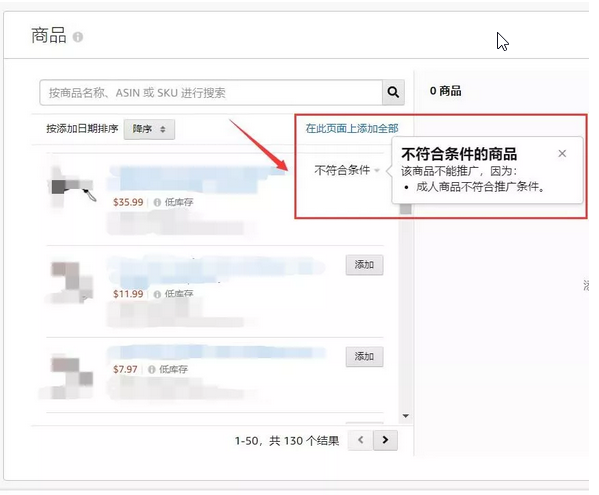Image resolution: width=599 pixels, height=495 pixels.
Task: Click scrollbar down arrow in product list
Action: 406,416
